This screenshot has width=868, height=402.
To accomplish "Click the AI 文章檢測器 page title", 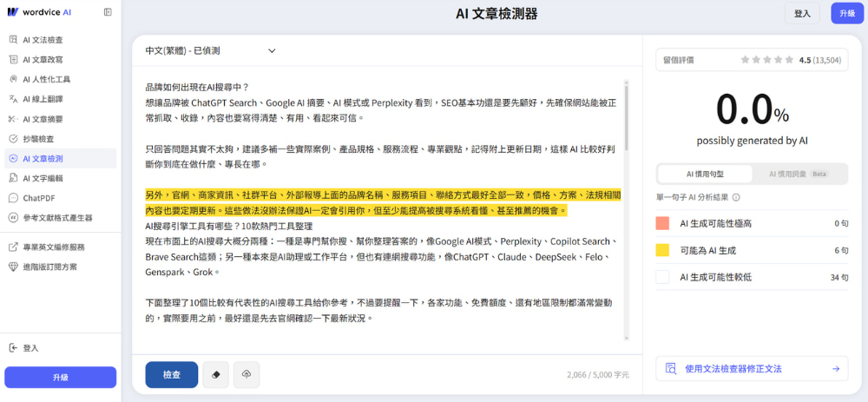I will [496, 14].
